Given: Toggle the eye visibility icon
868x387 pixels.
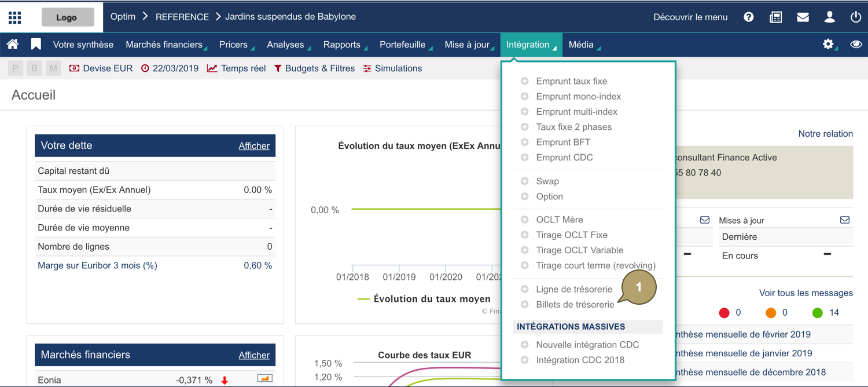Looking at the screenshot, I should [x=856, y=45].
